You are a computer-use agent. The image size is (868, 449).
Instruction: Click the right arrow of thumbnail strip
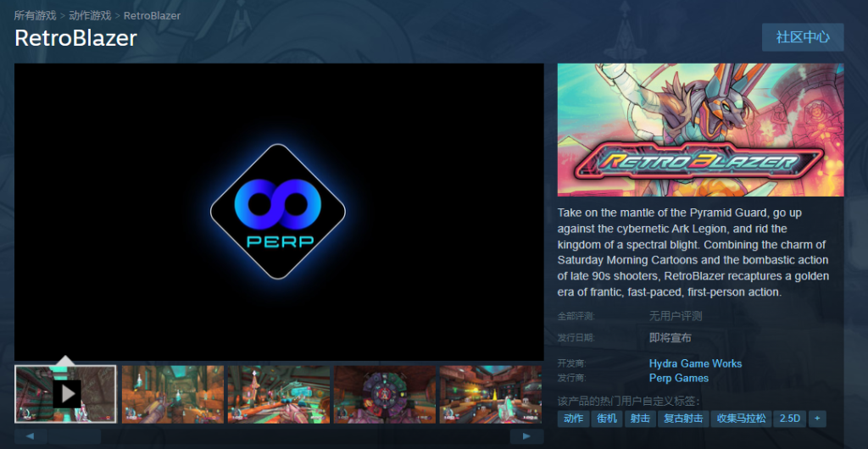[526, 436]
